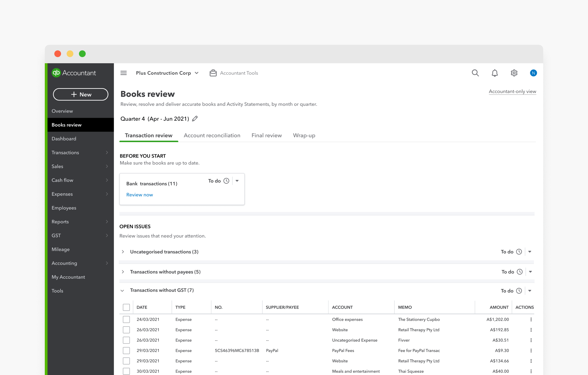The height and width of the screenshot is (375, 588).
Task: Expand Uncategorised transactions section
Action: pyautogui.click(x=123, y=252)
